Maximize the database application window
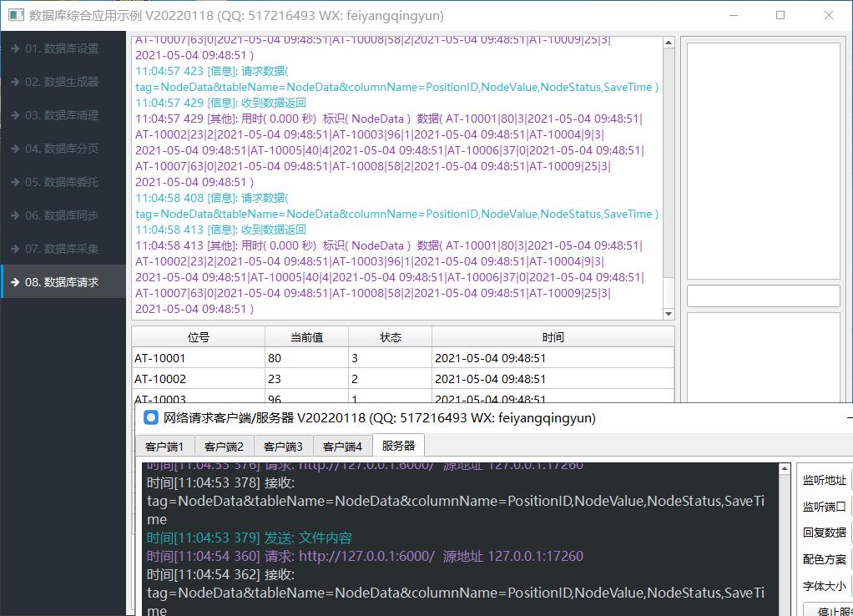Image resolution: width=853 pixels, height=616 pixels. pyautogui.click(x=780, y=15)
